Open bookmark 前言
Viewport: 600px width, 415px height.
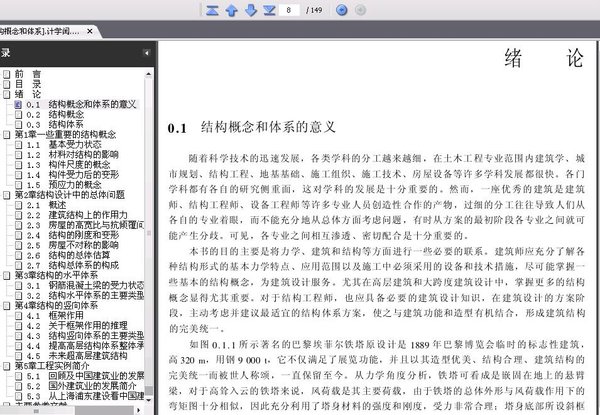pyautogui.click(x=28, y=74)
